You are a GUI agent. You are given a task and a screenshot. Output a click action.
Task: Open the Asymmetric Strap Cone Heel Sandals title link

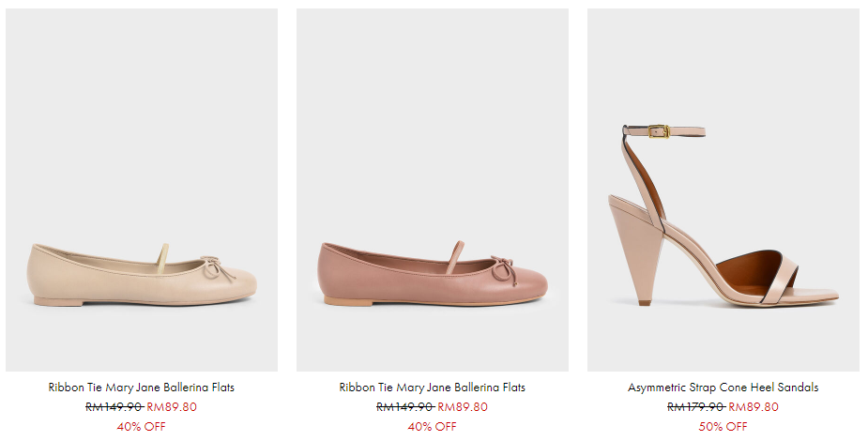[723, 388]
